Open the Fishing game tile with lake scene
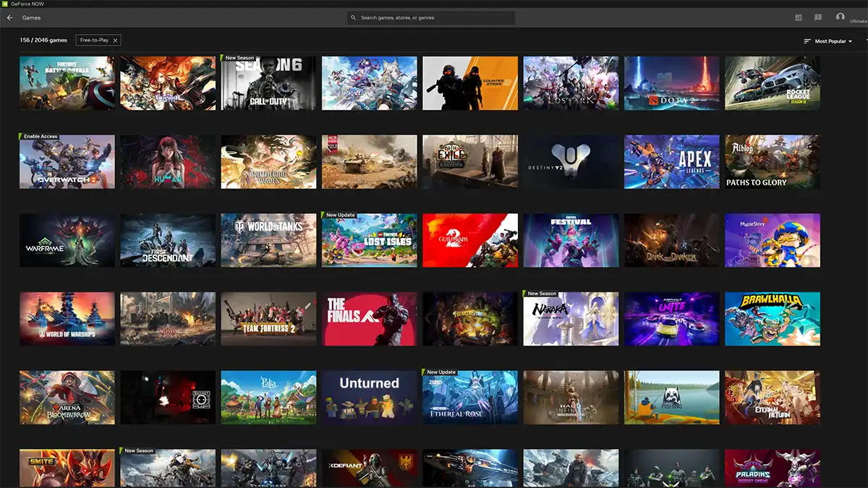This screenshot has width=868, height=488. 672,398
